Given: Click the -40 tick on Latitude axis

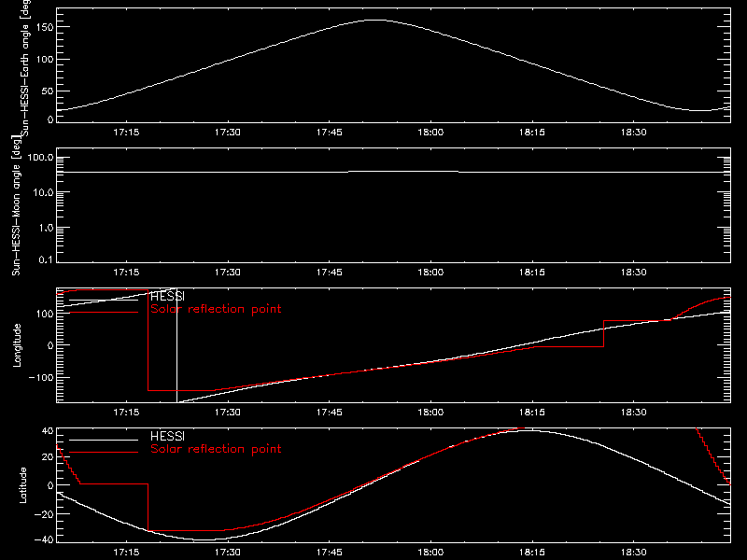Looking at the screenshot, I should point(43,540).
